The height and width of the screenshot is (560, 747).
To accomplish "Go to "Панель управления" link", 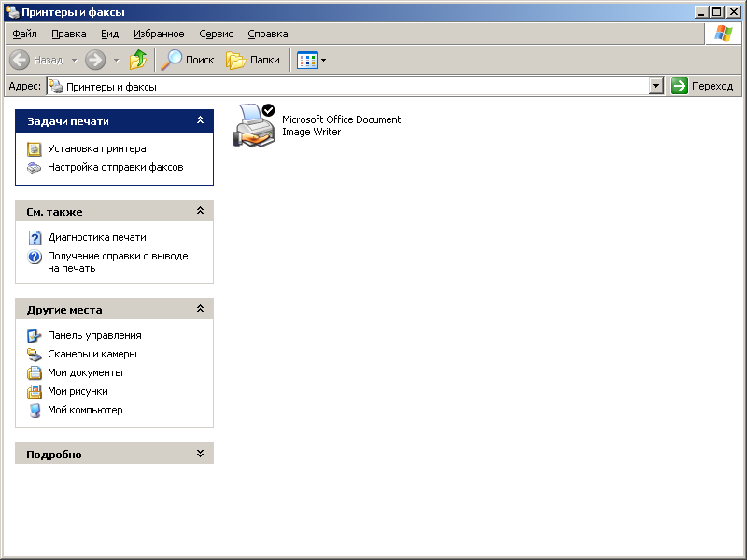I will coord(94,335).
